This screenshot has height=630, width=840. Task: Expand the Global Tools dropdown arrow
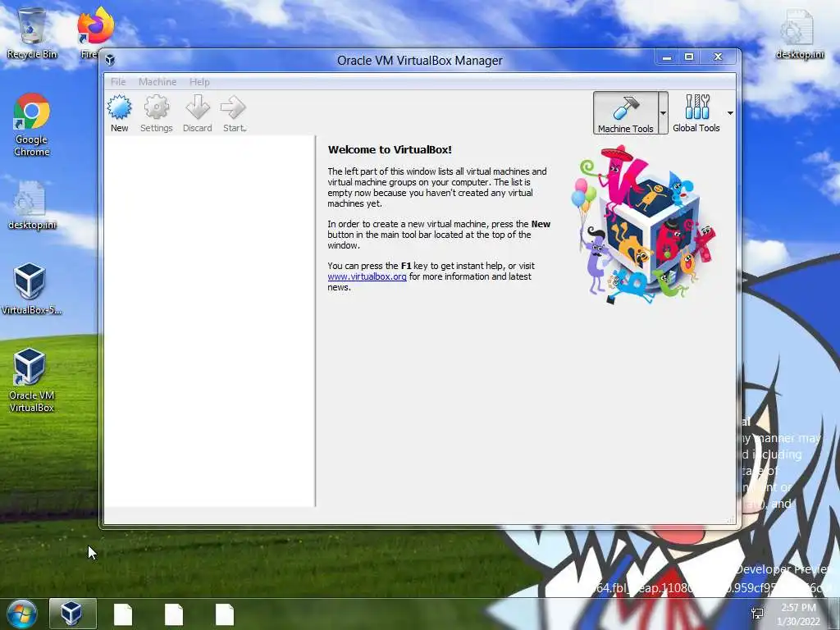tap(730, 113)
